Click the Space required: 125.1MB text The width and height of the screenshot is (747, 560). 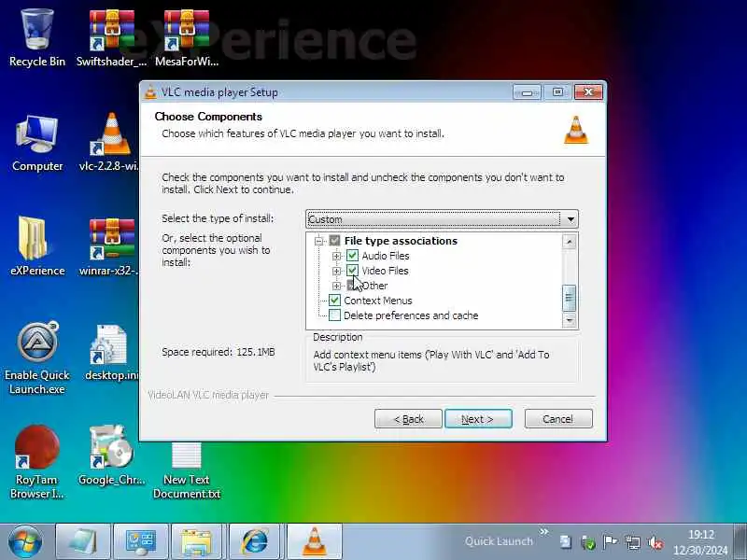click(218, 353)
